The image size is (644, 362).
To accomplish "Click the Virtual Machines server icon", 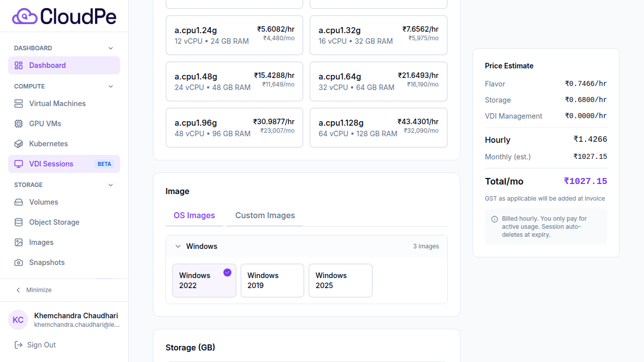I will (x=19, y=104).
